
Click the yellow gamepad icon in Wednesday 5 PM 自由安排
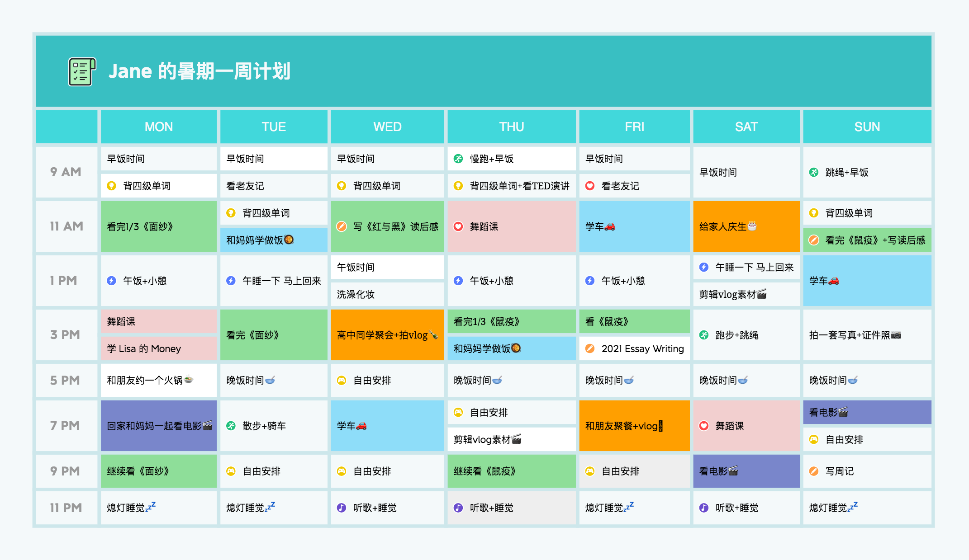click(x=342, y=380)
